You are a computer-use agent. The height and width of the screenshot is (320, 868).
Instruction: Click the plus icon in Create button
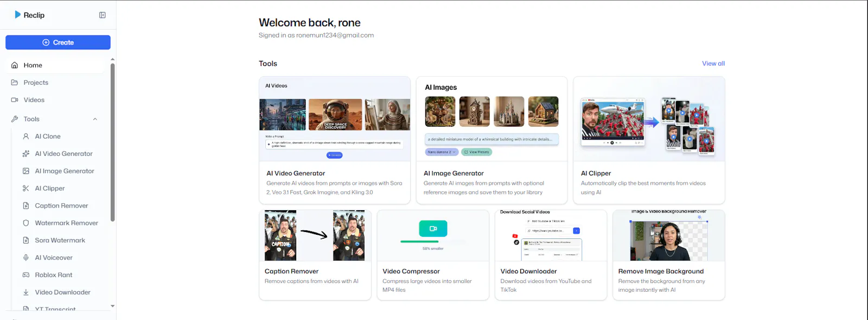tap(46, 42)
